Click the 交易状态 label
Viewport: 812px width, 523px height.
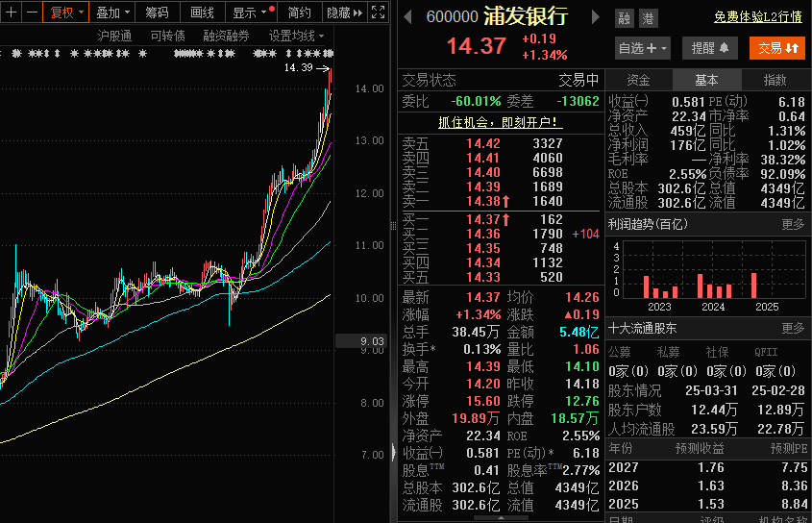pyautogui.click(x=430, y=80)
